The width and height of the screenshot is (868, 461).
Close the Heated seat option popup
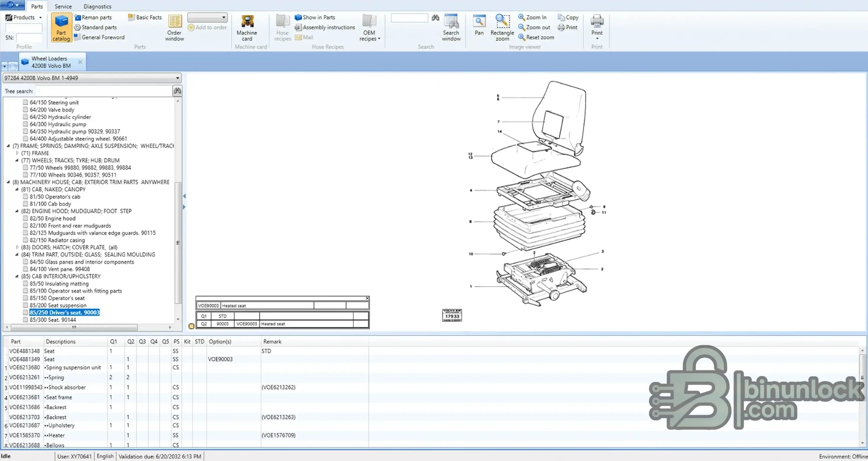click(367, 298)
